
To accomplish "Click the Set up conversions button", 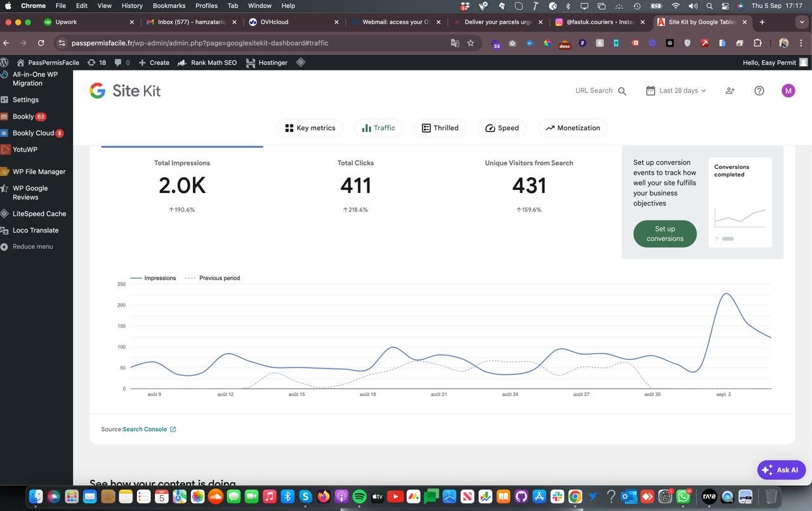I will click(x=665, y=234).
